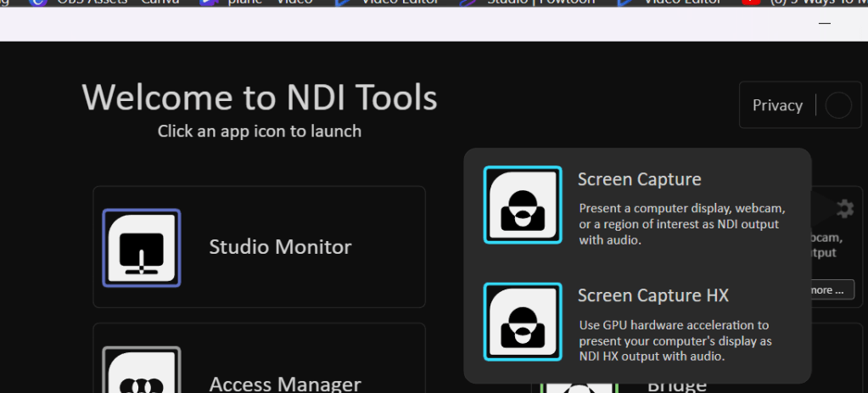
Task: Launch Studio Monitor via its app icon
Action: coord(142,248)
